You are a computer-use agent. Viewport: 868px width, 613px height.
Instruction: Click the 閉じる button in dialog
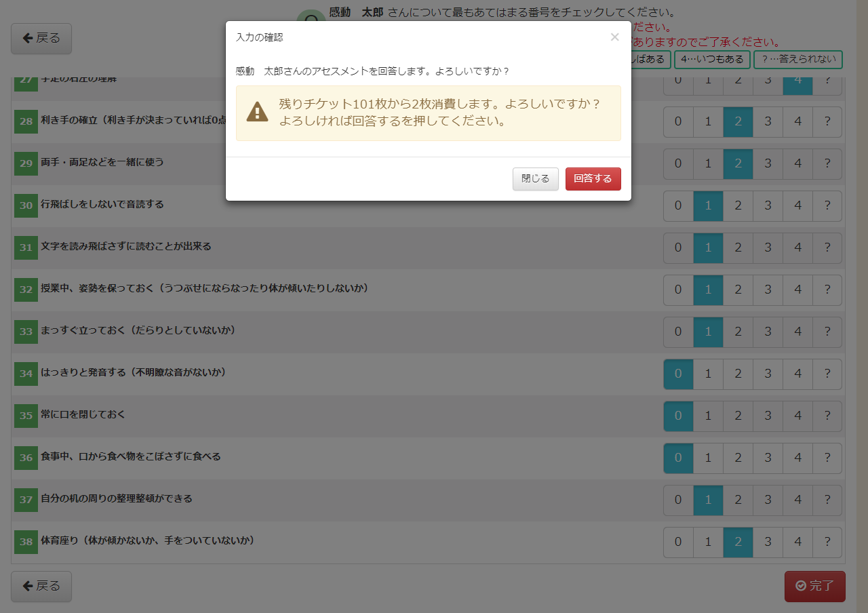(x=536, y=179)
